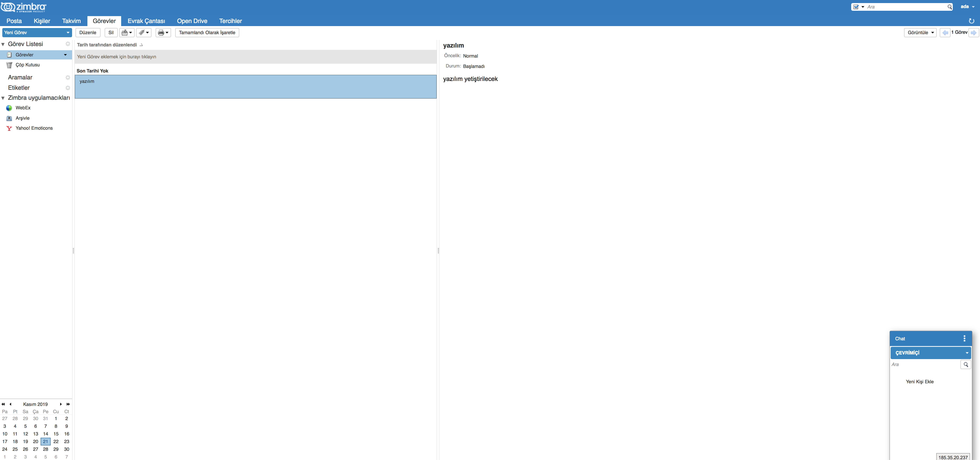
Task: Go to the next task page arrow
Action: click(973, 33)
